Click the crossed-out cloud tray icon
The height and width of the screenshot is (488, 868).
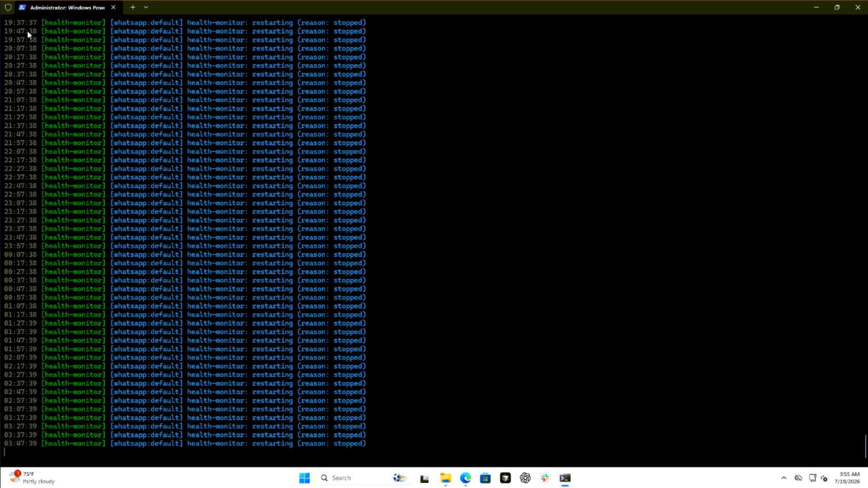[798, 478]
